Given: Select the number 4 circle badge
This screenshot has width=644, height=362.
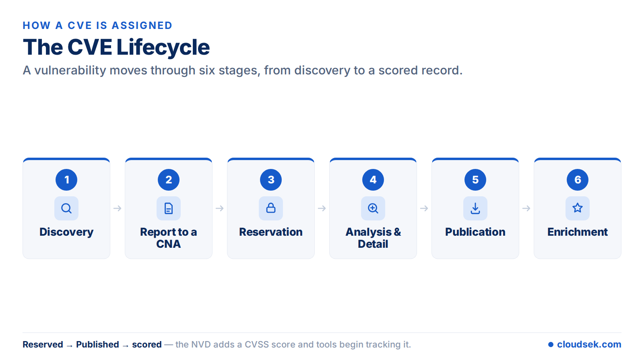Looking at the screenshot, I should tap(373, 180).
